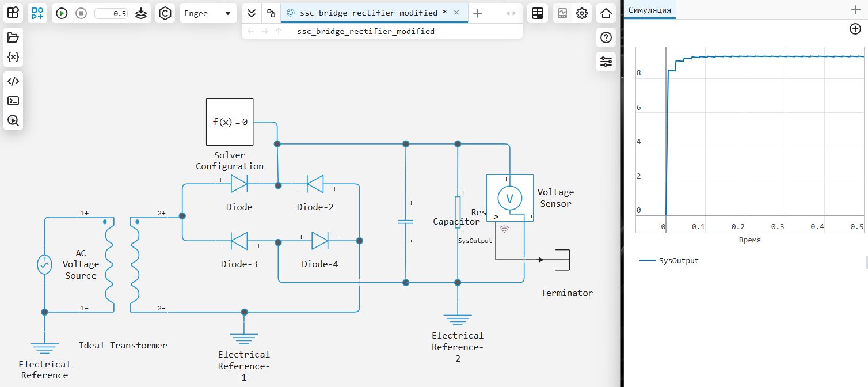The image size is (868, 387).
Task: Click the Время axis label
Action: pyautogui.click(x=749, y=240)
